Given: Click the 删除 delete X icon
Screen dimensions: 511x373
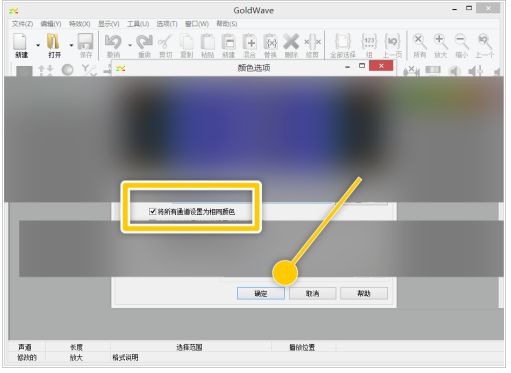Looking at the screenshot, I should coord(291,42).
